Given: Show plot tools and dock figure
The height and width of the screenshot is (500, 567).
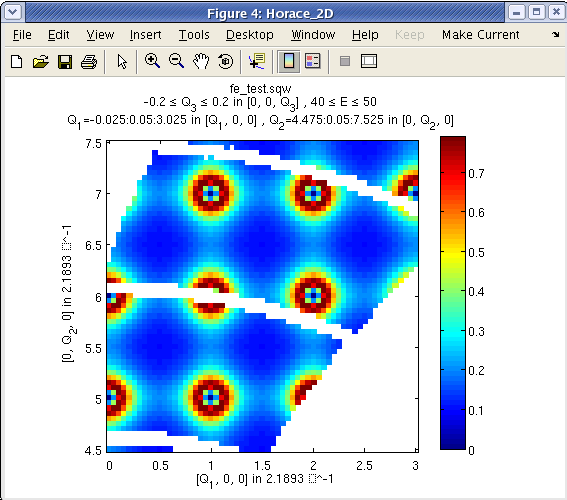Looking at the screenshot, I should tap(369, 61).
